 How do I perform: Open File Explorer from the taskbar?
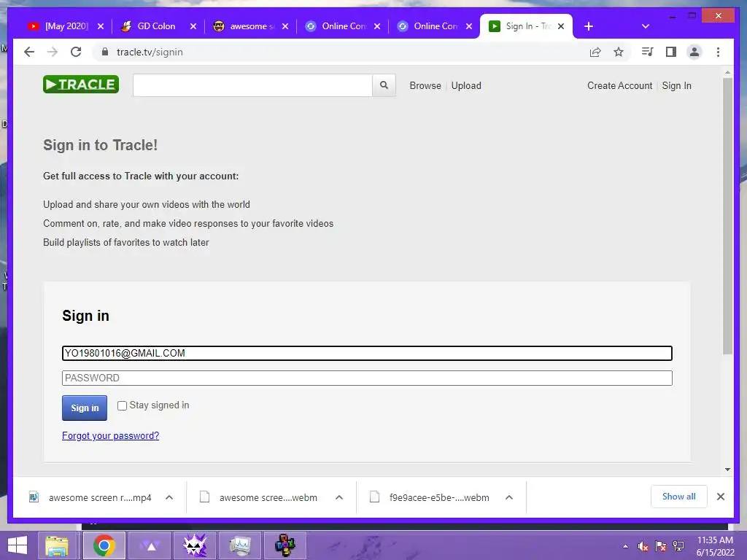click(x=57, y=545)
